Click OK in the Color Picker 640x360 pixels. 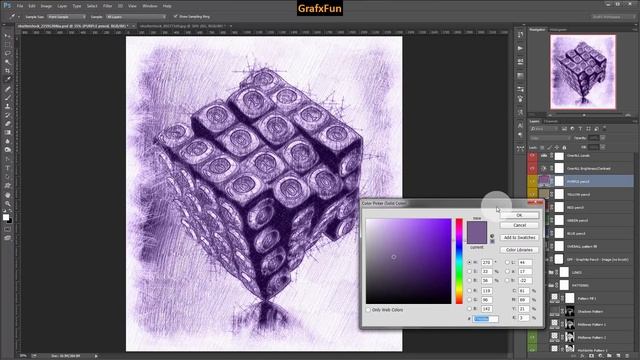[x=519, y=215]
